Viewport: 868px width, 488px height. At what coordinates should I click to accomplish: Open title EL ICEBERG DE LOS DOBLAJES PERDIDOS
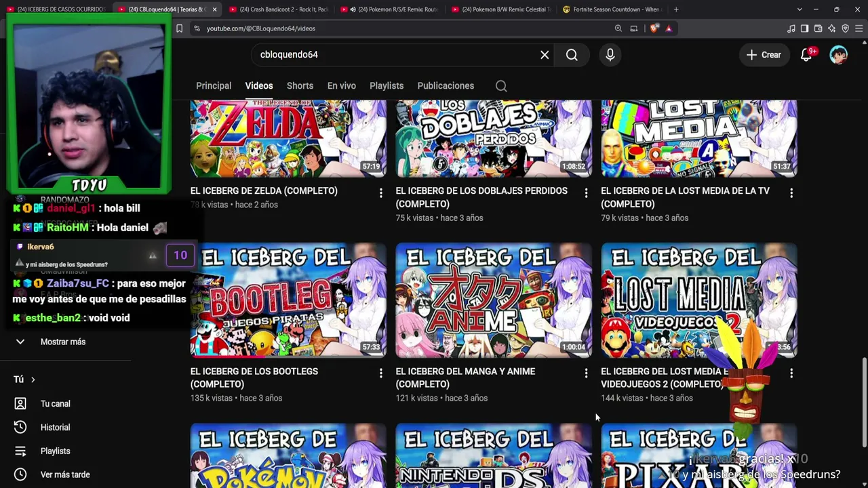481,197
